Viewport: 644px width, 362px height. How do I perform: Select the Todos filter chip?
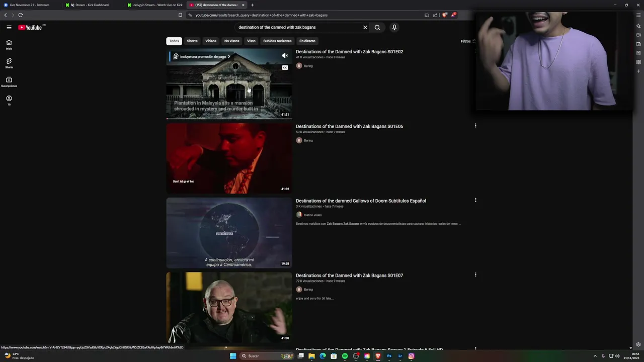pos(174,41)
